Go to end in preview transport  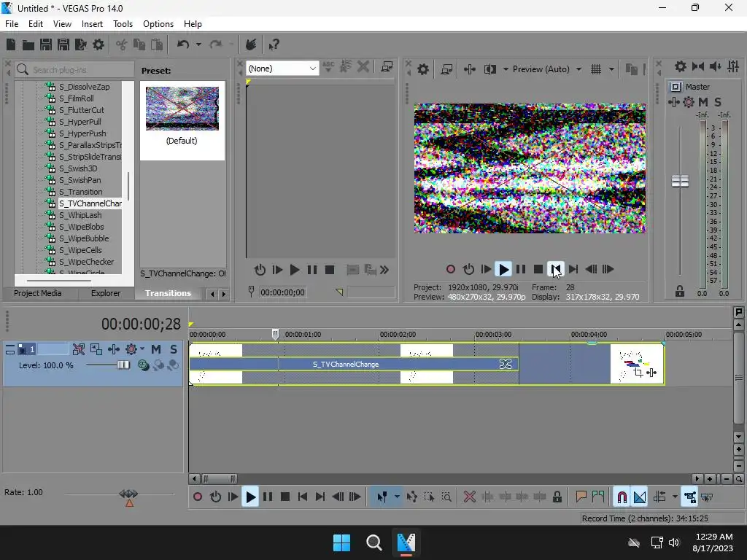click(573, 269)
